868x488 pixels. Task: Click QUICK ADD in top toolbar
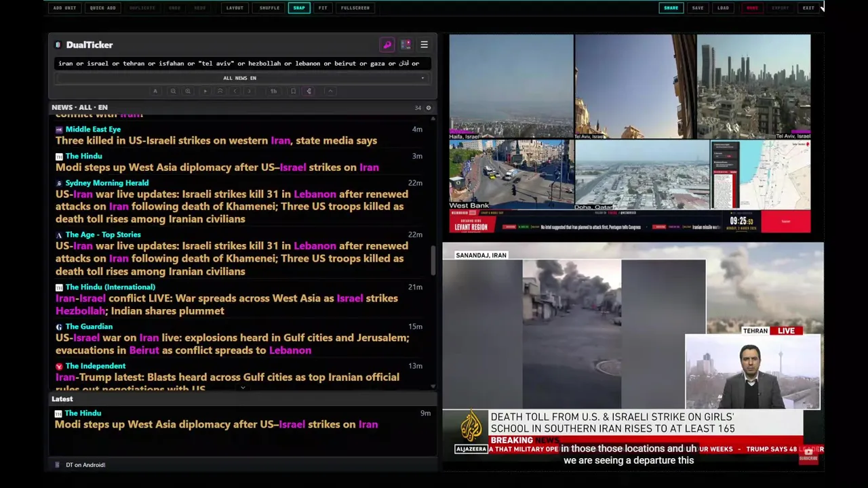[x=103, y=8]
